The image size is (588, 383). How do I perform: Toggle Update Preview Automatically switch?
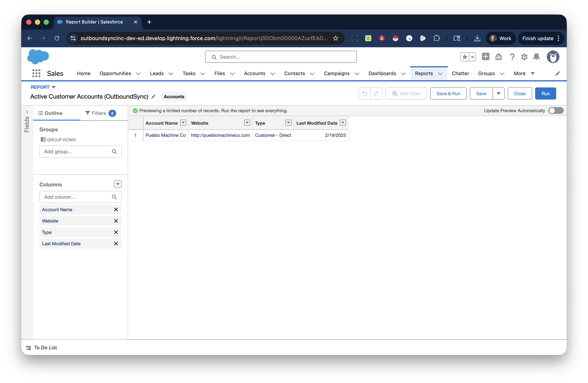(x=556, y=111)
